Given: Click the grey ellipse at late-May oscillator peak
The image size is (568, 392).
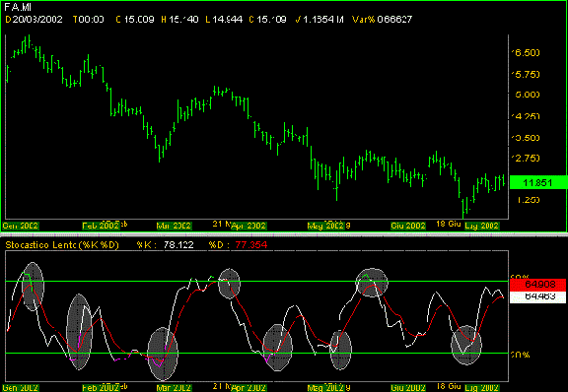Looking at the screenshot, I should point(372,283).
